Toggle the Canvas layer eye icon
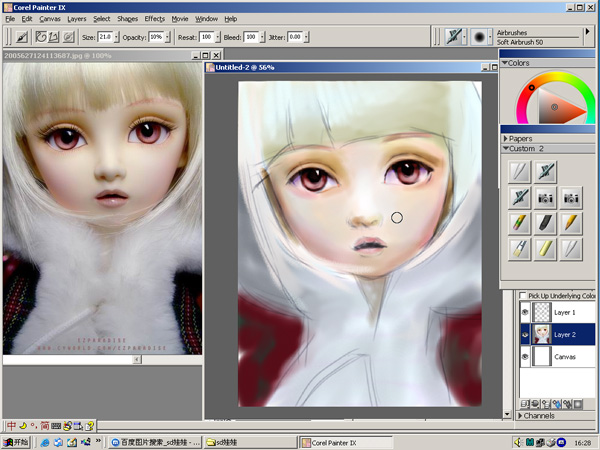 [525, 357]
